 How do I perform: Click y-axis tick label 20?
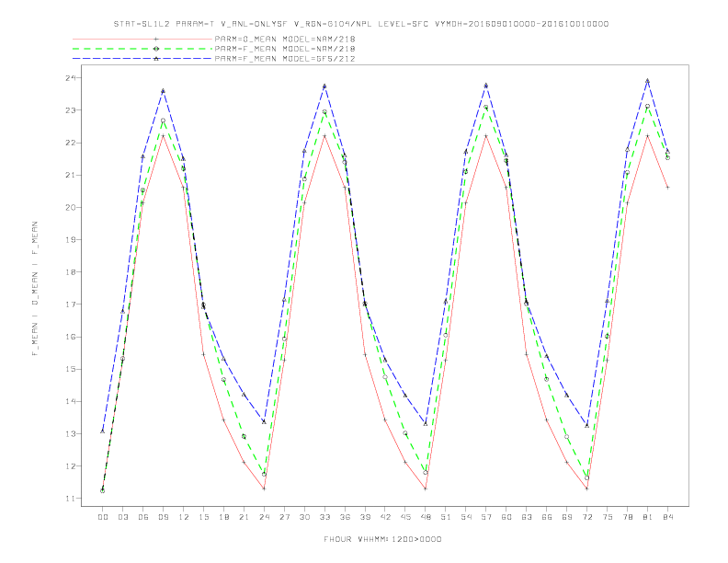click(70, 208)
